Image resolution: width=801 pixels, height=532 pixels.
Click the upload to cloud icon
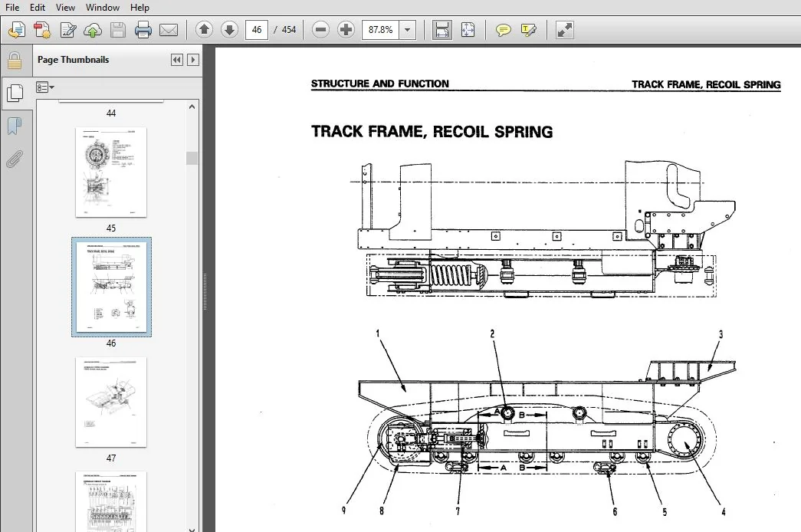[93, 30]
